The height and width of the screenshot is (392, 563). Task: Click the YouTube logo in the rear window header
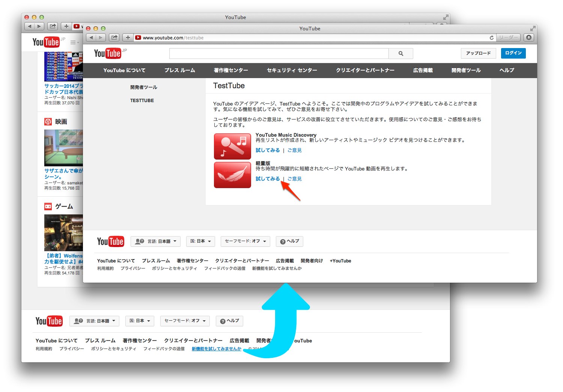[46, 42]
